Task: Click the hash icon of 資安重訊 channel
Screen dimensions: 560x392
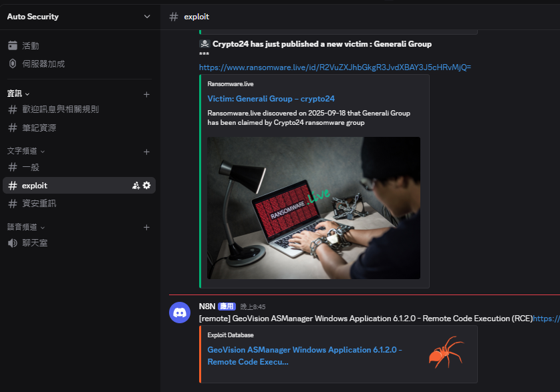Action: click(x=13, y=204)
